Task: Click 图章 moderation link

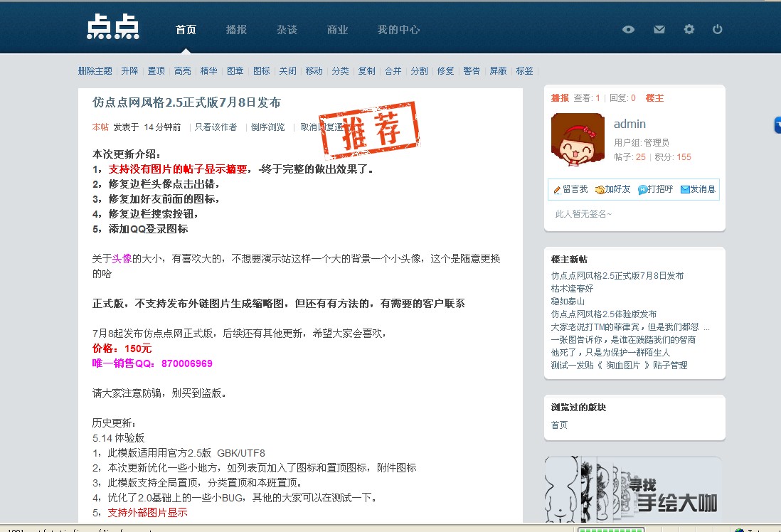Action: (235, 70)
